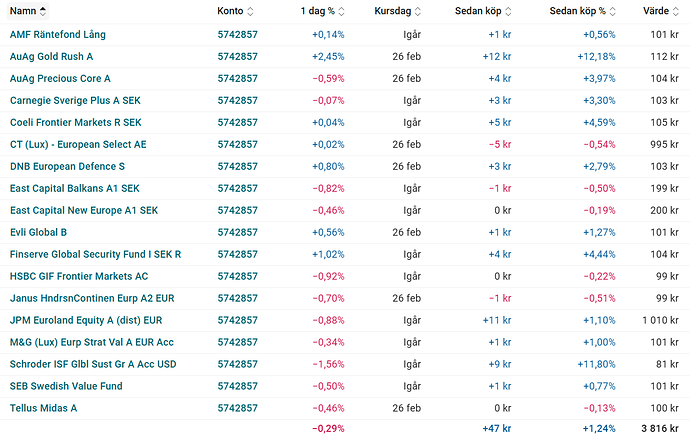Select total return +1,24%
This screenshot has width=690, height=438.
tap(599, 428)
